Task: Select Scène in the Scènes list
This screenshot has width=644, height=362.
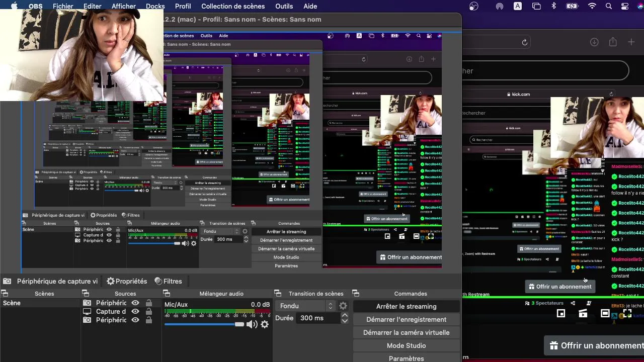Action: pos(40,303)
